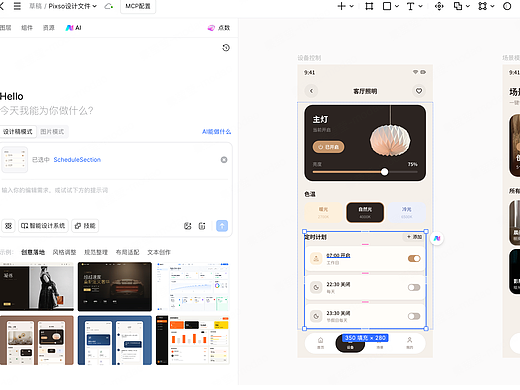Viewport: 520px width, 390px height.
Task: Click the 点数 credits icon
Action: (x=211, y=28)
